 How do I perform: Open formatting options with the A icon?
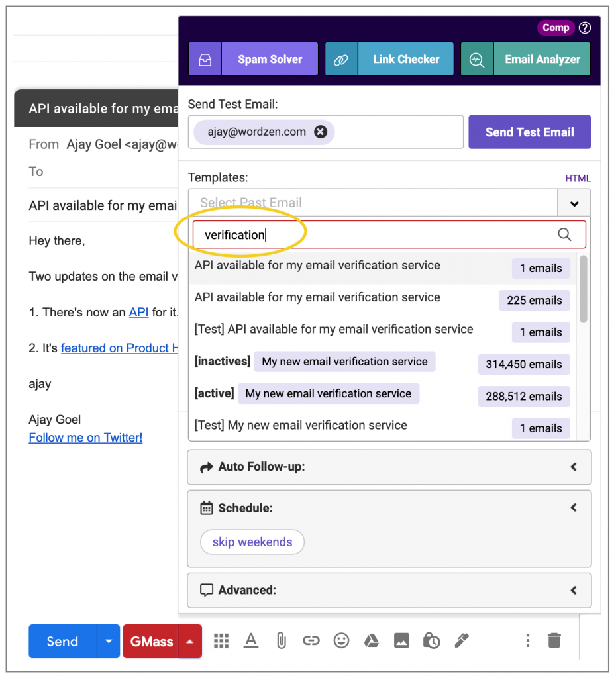pyautogui.click(x=251, y=640)
